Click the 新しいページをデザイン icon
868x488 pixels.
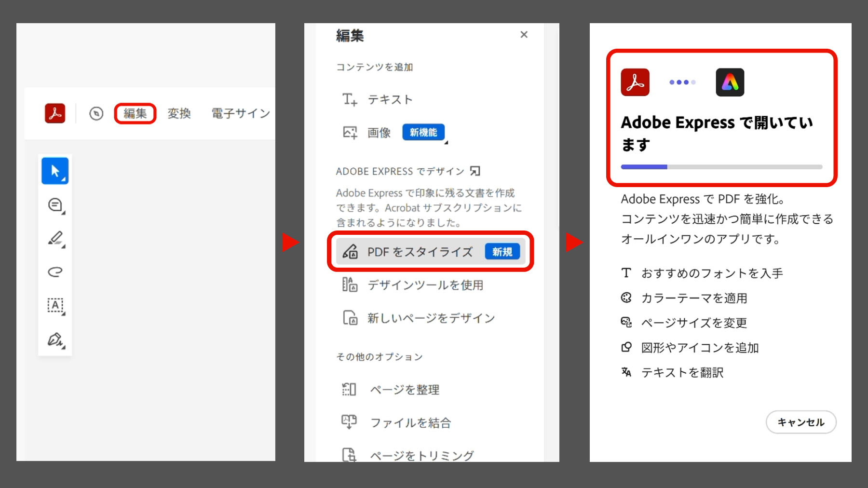tap(350, 318)
